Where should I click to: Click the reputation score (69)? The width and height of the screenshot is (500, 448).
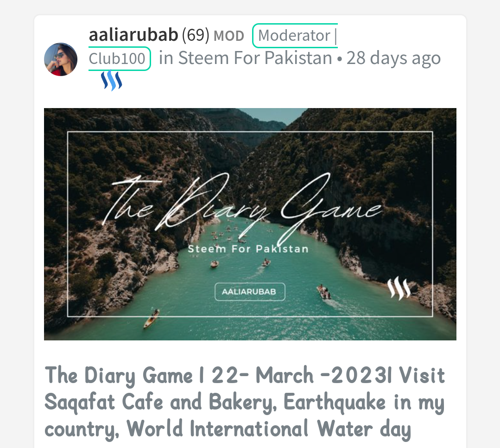click(196, 35)
